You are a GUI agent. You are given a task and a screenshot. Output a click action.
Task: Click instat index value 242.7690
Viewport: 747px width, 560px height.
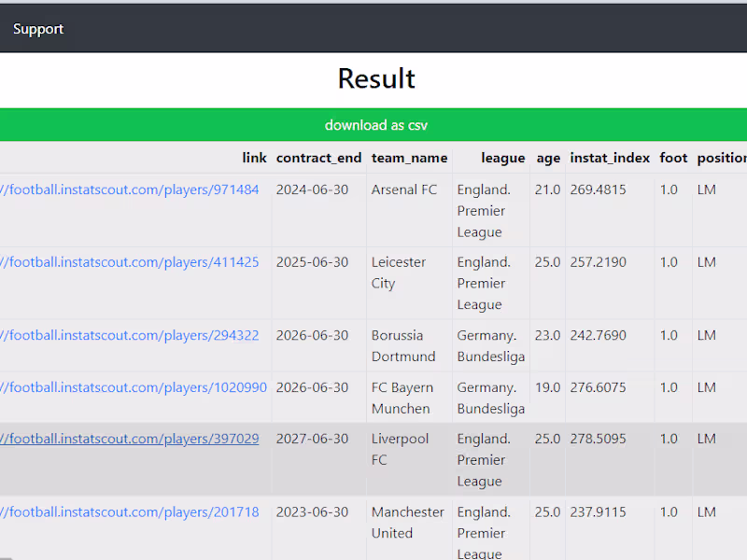pos(598,335)
